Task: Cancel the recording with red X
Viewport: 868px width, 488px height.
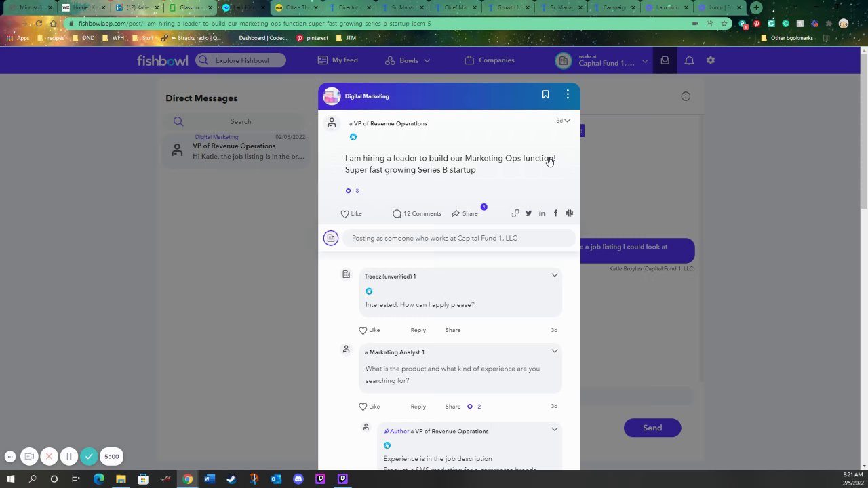Action: 49,457
